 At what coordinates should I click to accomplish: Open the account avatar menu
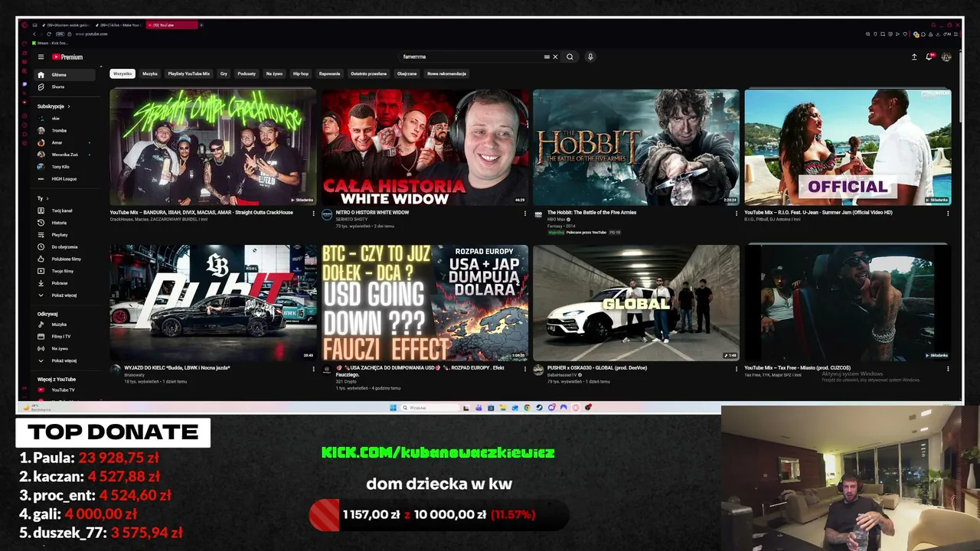(946, 57)
